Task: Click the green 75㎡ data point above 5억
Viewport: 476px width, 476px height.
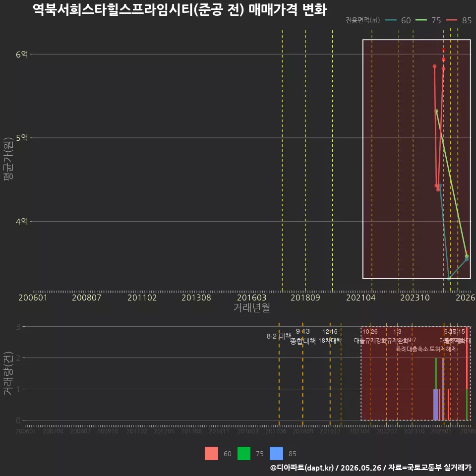Action: coord(436,111)
